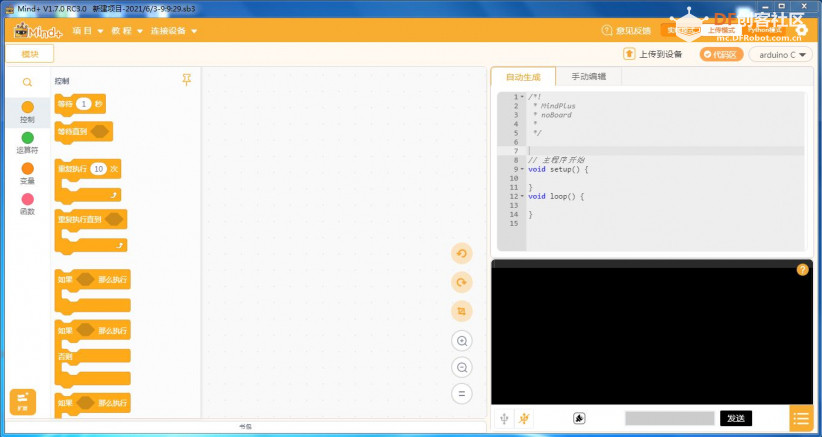The height and width of the screenshot is (437, 822).
Task: Click the block search magnifier icon
Action: [27, 82]
